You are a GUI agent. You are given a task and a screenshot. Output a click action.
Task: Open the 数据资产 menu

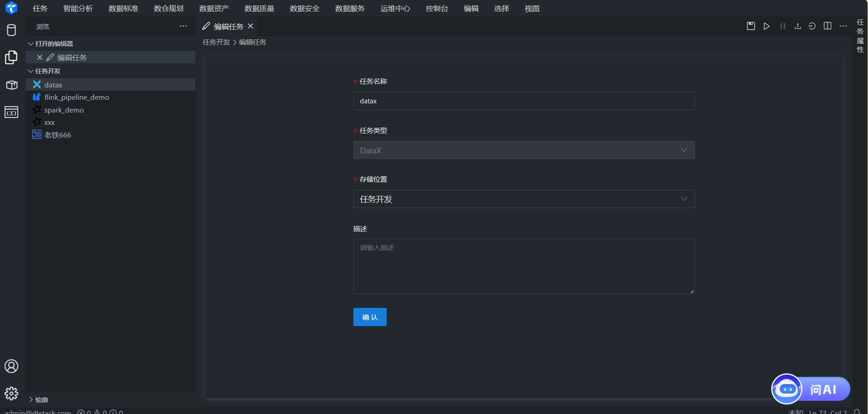[214, 8]
